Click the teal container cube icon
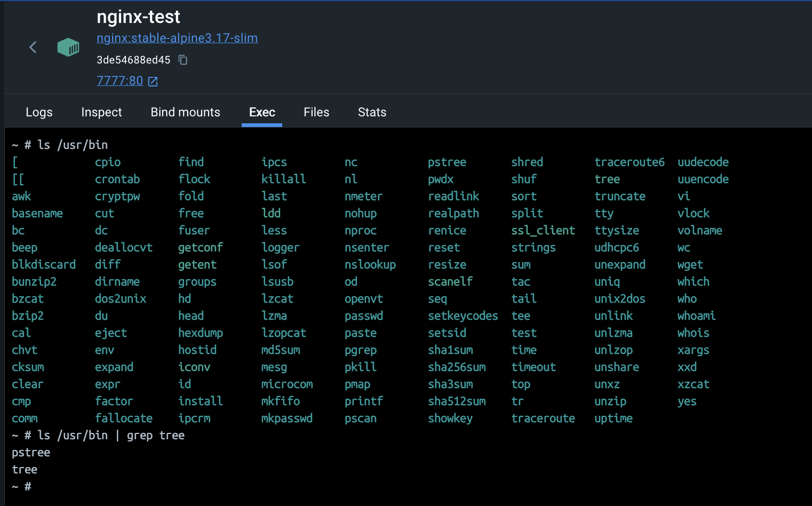This screenshot has height=506, width=812. 68,48
